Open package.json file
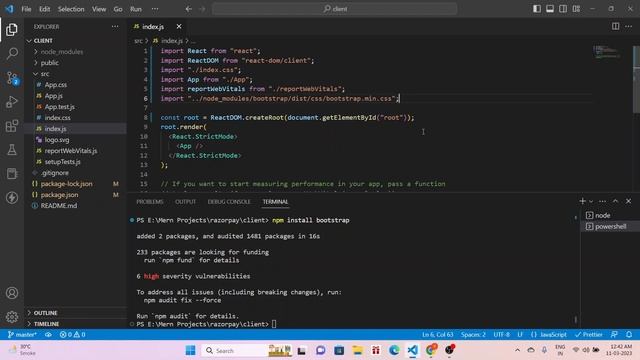 click(x=76, y=195)
